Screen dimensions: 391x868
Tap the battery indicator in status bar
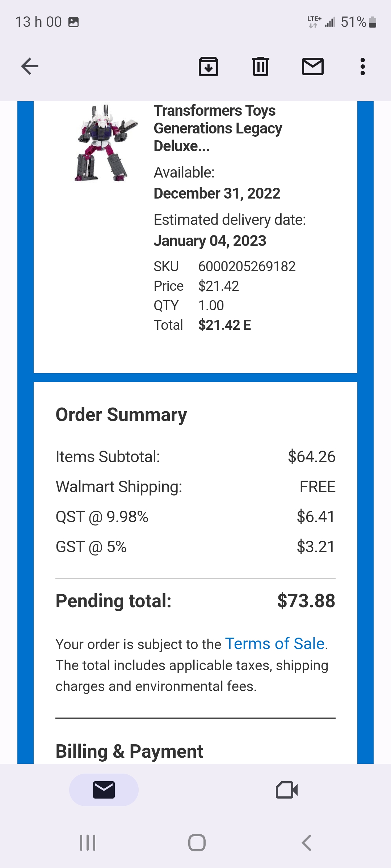pyautogui.click(x=373, y=22)
